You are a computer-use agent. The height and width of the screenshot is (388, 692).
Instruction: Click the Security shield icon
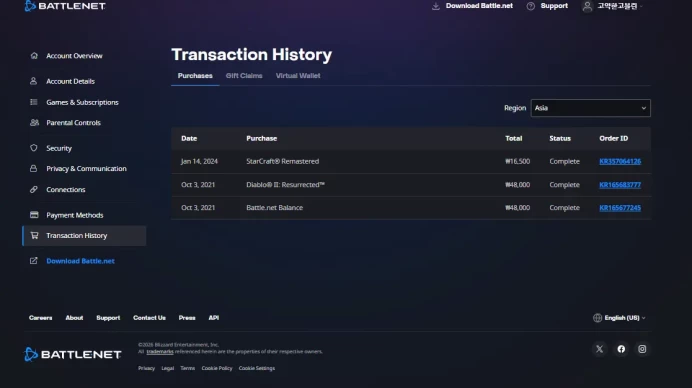(34, 148)
